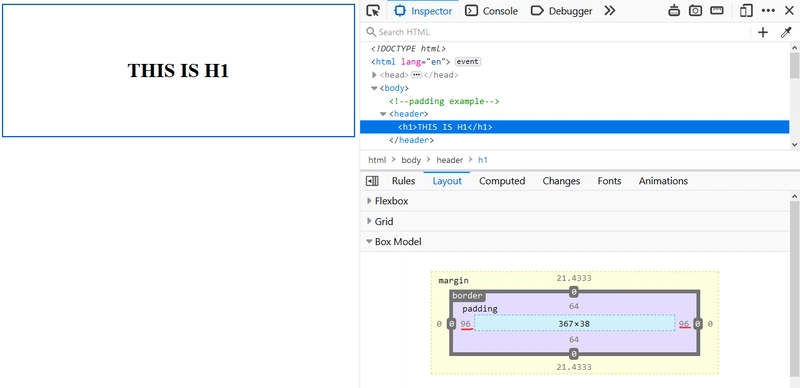Edit right padding value 96
The height and width of the screenshot is (388, 800).
click(684, 324)
